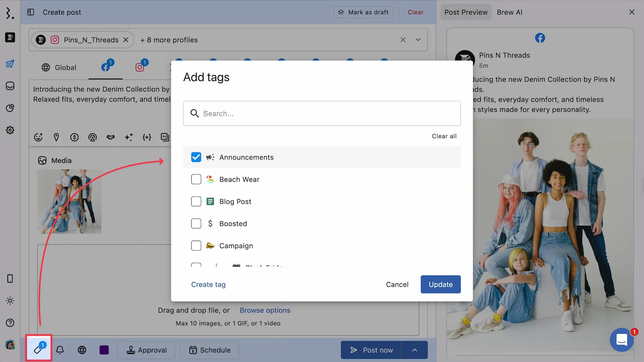Expand the profiles selector chevron
The height and width of the screenshot is (362, 644).
point(418,40)
